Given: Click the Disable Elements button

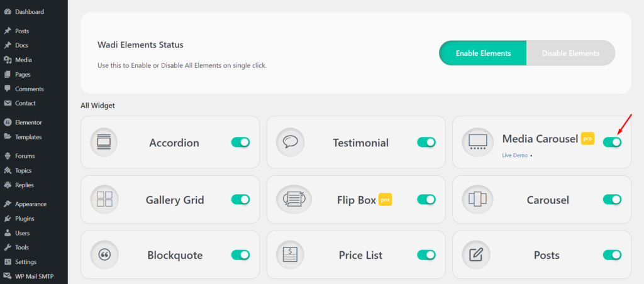Looking at the screenshot, I should [x=570, y=53].
